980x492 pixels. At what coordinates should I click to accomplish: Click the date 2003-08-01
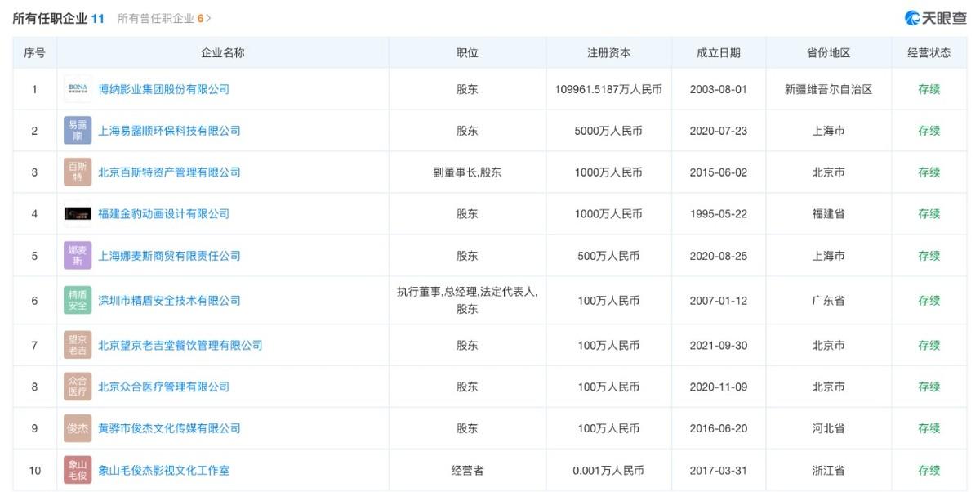719,89
